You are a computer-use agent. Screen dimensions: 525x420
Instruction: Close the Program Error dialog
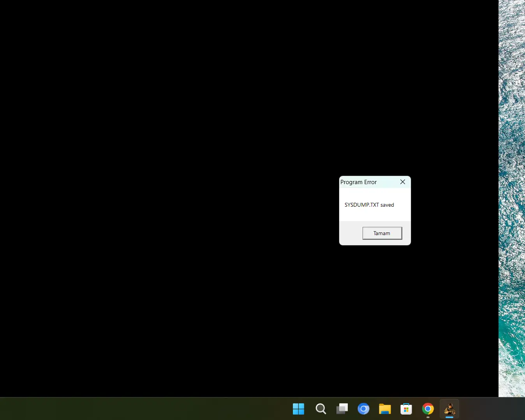tap(403, 182)
